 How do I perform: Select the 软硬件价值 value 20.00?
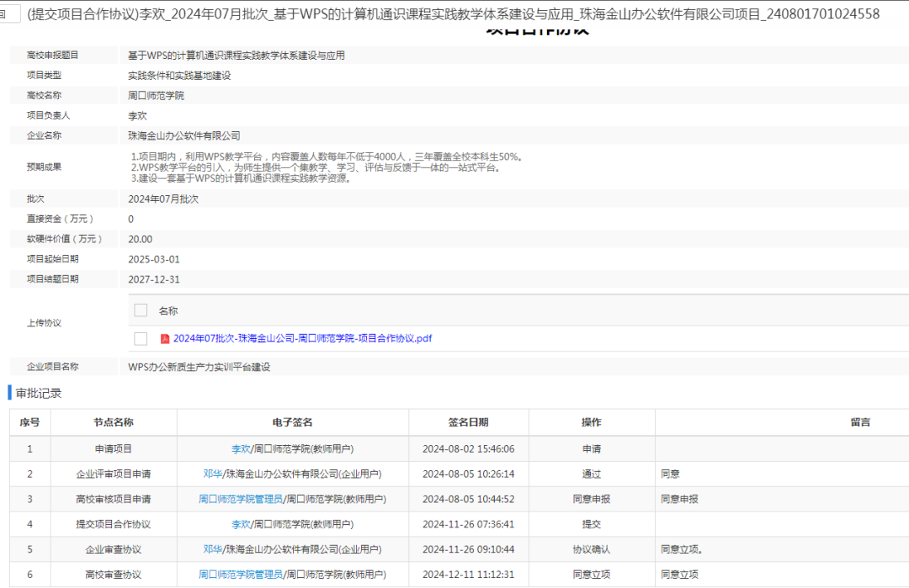tap(141, 239)
